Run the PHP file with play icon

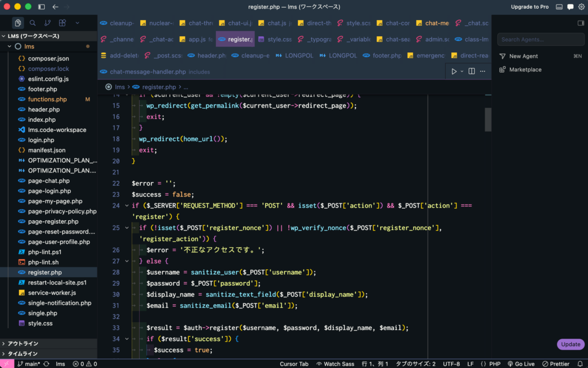coord(454,71)
